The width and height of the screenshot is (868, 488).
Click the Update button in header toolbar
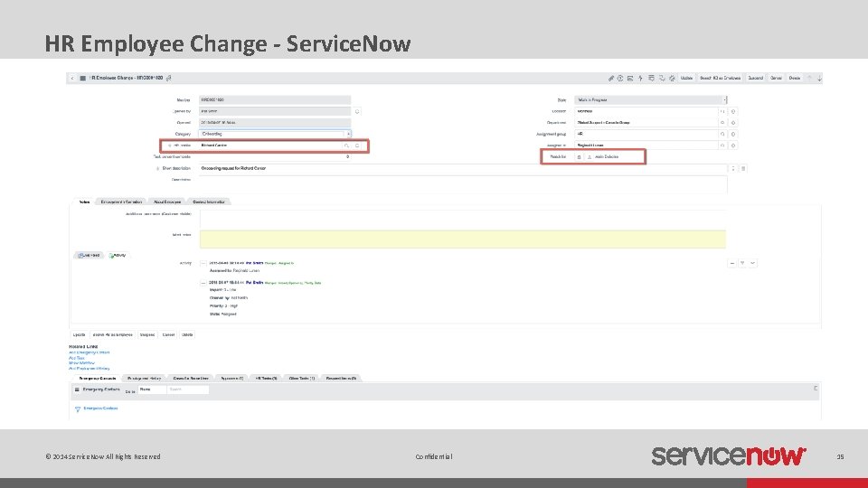pyautogui.click(x=686, y=78)
